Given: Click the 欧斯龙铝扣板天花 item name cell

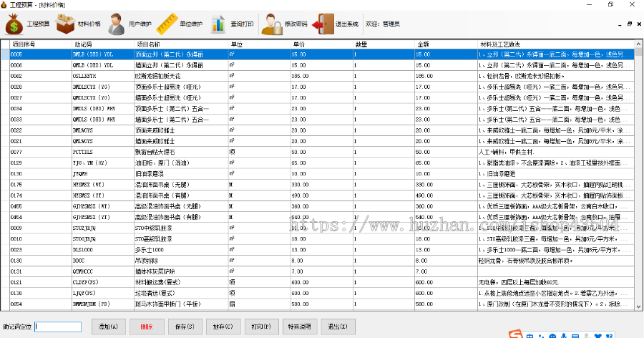Looking at the screenshot, I should click(182, 76).
